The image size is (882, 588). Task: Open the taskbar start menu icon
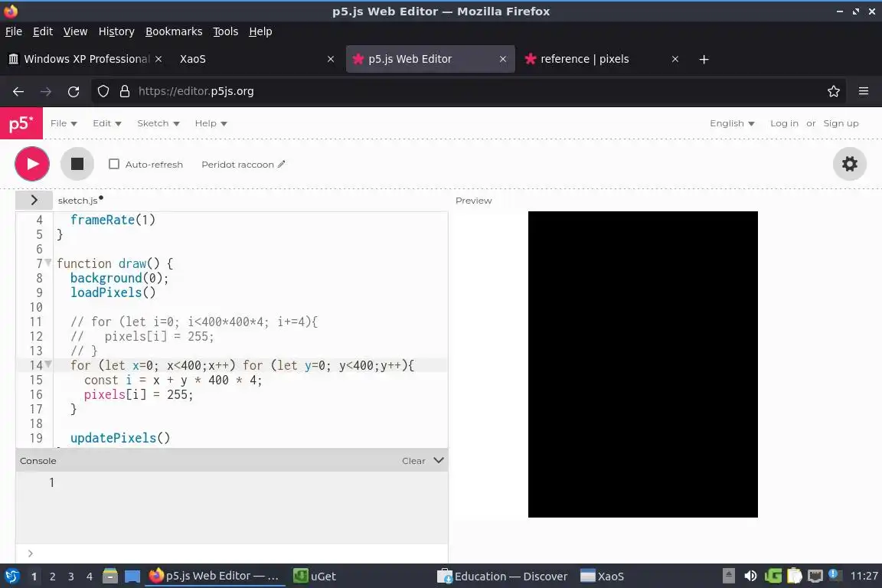point(11,576)
